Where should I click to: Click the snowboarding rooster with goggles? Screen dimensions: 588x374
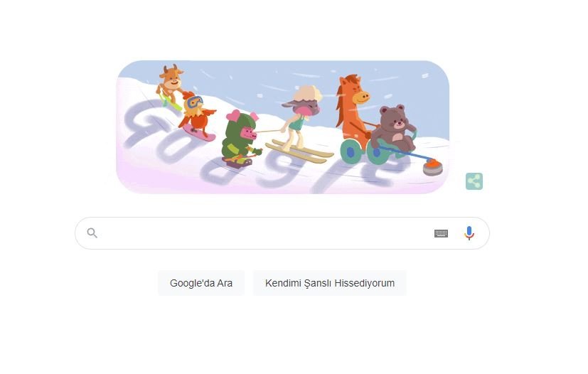(x=196, y=112)
